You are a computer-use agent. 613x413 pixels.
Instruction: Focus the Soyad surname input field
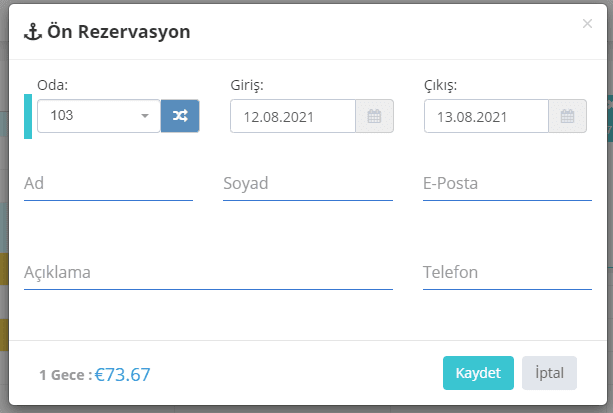click(308, 184)
